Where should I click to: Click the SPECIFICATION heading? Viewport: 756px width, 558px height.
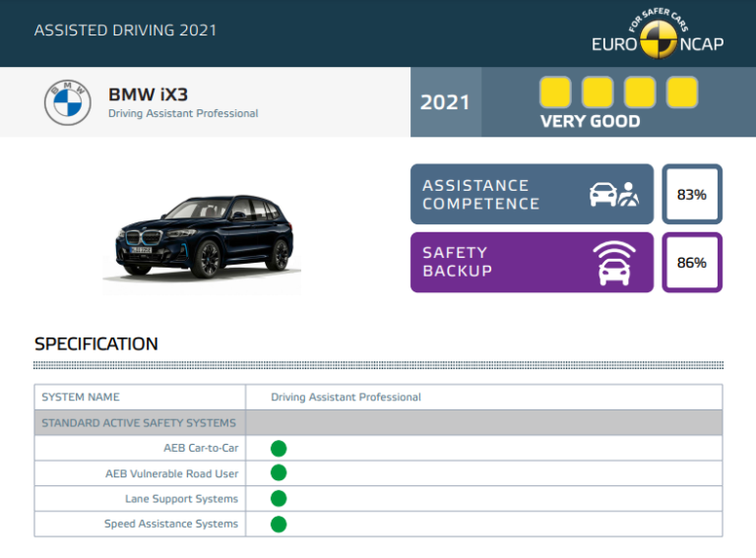pos(95,344)
